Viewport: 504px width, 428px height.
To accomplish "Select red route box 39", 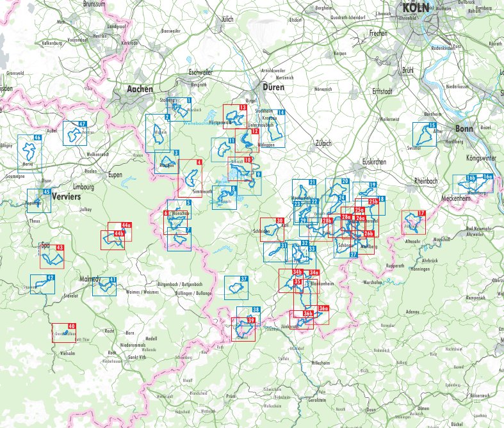I will (x=243, y=329).
